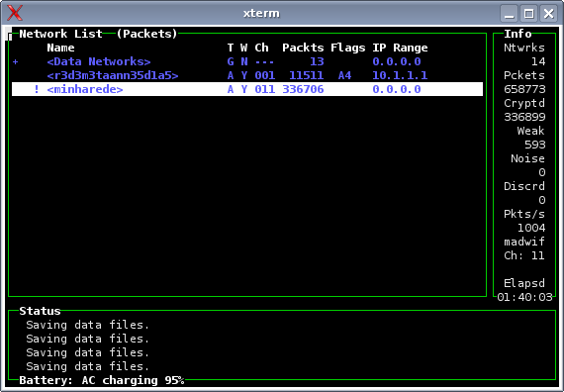Click the Cryptd label
This screenshot has height=392, width=564.
524,103
